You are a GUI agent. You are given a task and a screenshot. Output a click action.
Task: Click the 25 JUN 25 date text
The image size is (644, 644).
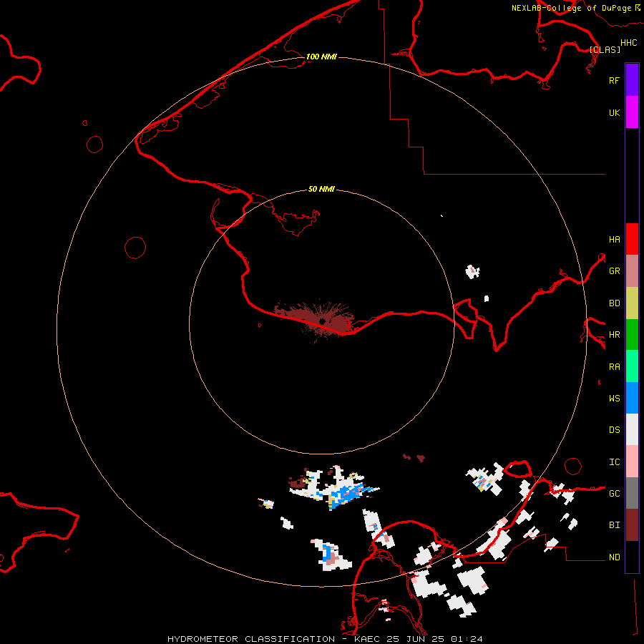coord(415,639)
